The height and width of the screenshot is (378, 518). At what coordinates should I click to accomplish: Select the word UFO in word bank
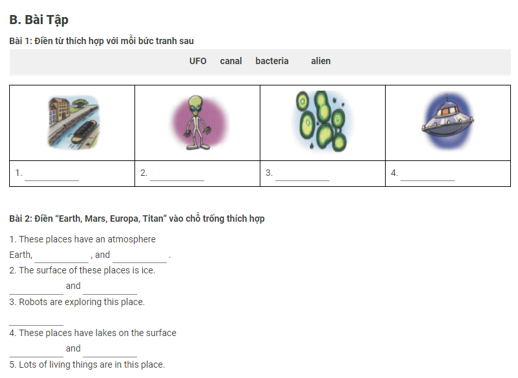click(x=198, y=61)
